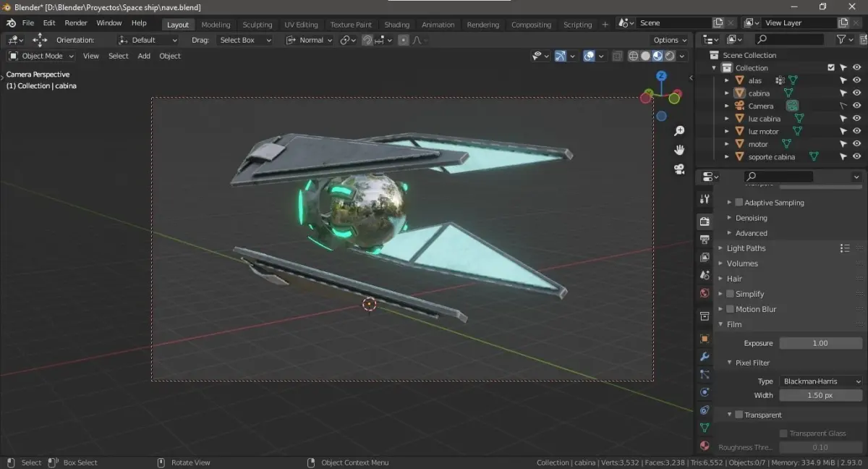
Task: Switch to the Animation workspace tab
Action: click(438, 25)
